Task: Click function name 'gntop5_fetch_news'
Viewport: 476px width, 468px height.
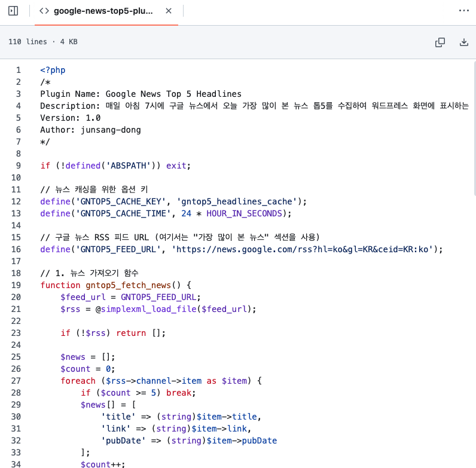Action: click(x=129, y=285)
